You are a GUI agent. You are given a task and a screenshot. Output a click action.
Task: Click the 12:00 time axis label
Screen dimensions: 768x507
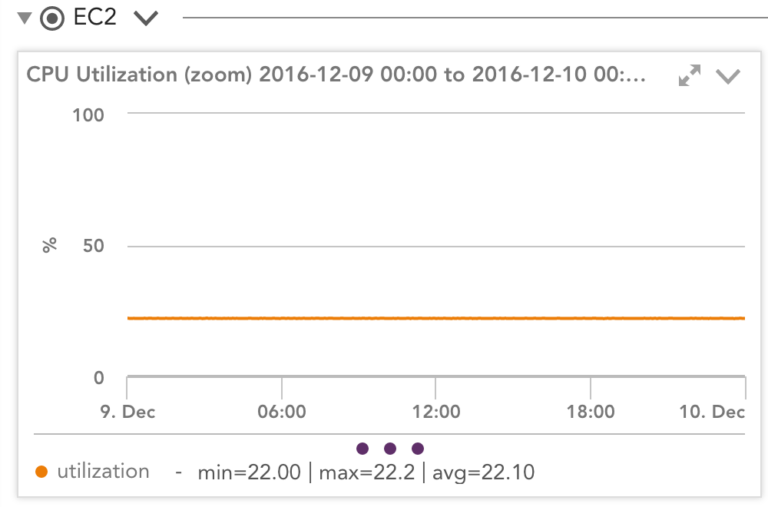click(x=436, y=411)
